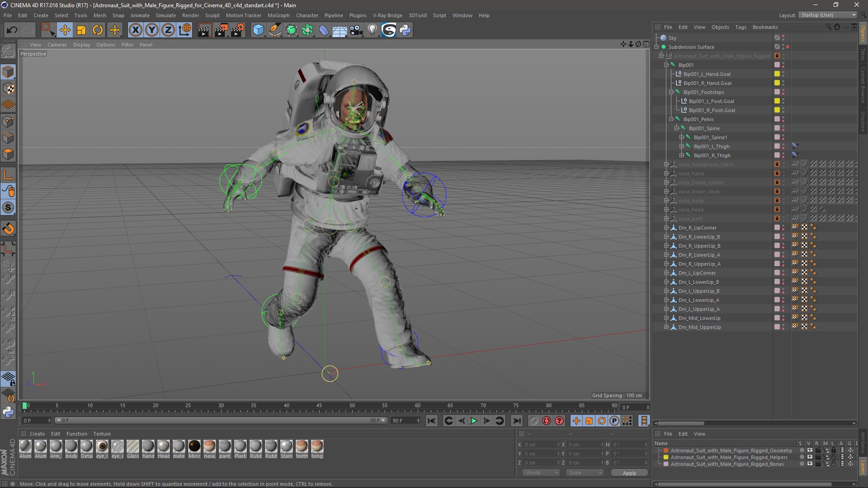Select the Mirror material swatch
868x488 pixels.
pyautogui.click(x=194, y=449)
